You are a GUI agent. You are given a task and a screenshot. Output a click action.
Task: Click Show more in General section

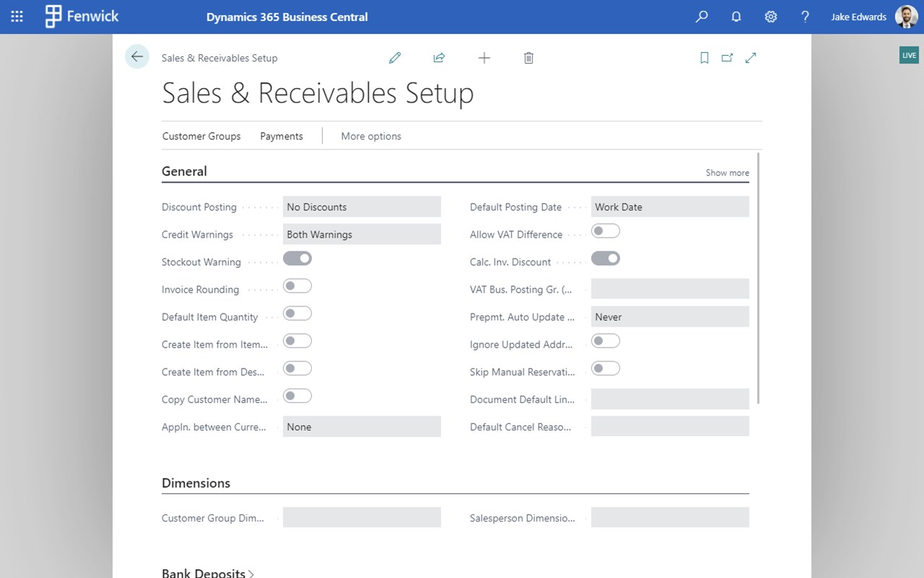[727, 173]
